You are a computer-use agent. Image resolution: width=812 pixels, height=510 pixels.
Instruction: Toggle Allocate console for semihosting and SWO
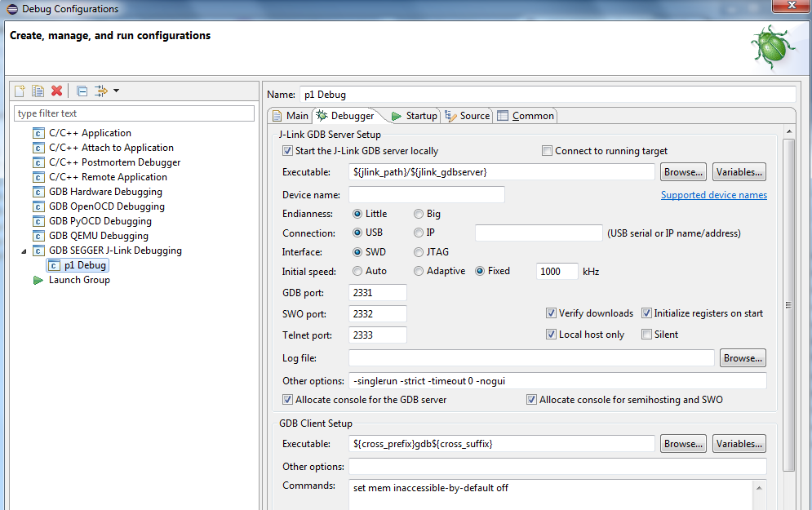tap(531, 400)
